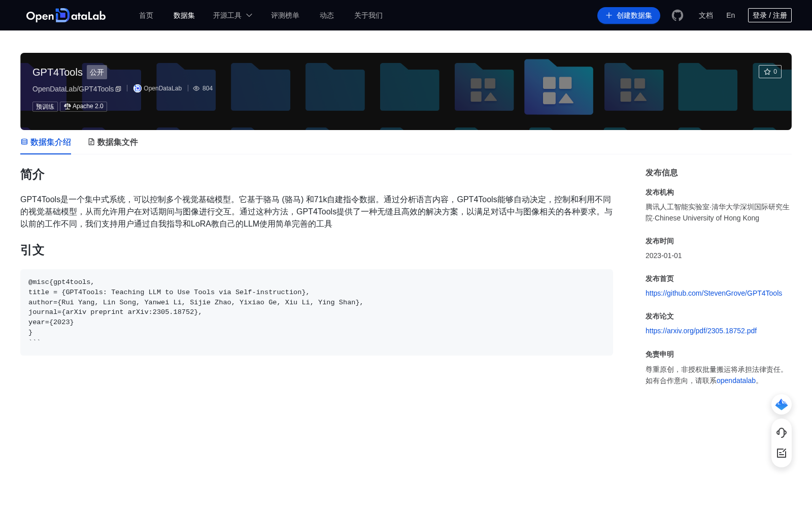Open customer support headset icon
This screenshot has height=508, width=812.
point(782,432)
